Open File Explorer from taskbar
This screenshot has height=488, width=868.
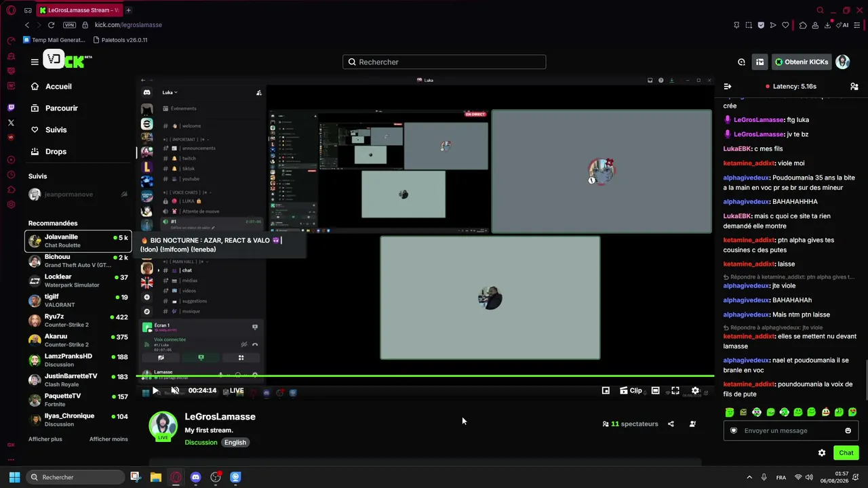pos(155,477)
